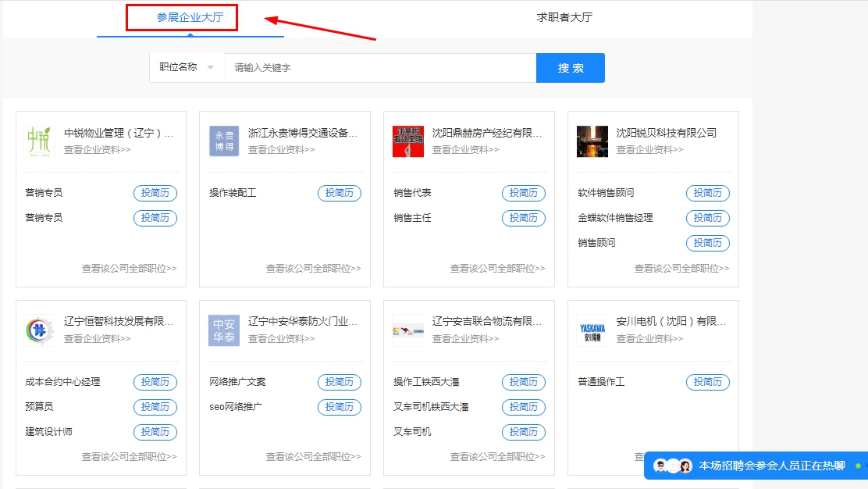Image resolution: width=868 pixels, height=489 pixels.
Task: Open 查看企业资料 link for 沈阳锐贝科技
Action: click(x=649, y=150)
